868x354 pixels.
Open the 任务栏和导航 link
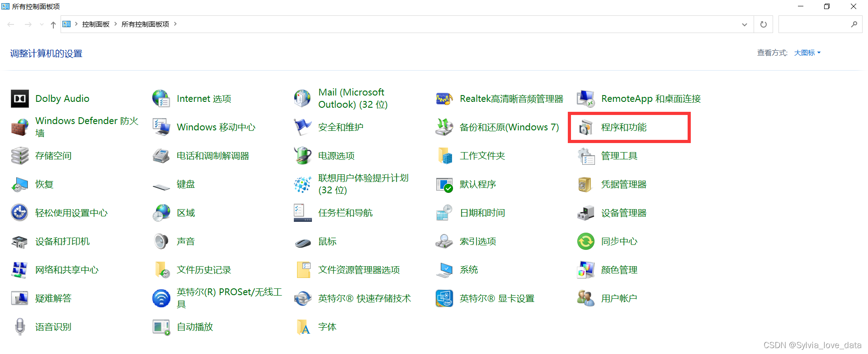(345, 213)
